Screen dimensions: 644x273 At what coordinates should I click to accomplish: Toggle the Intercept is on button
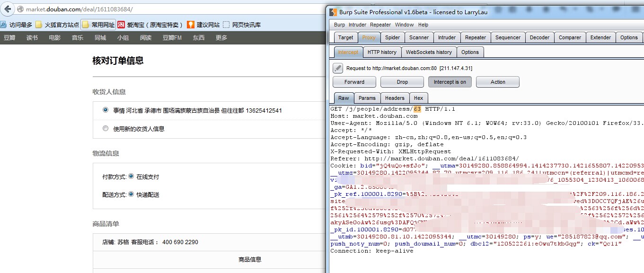tap(450, 82)
